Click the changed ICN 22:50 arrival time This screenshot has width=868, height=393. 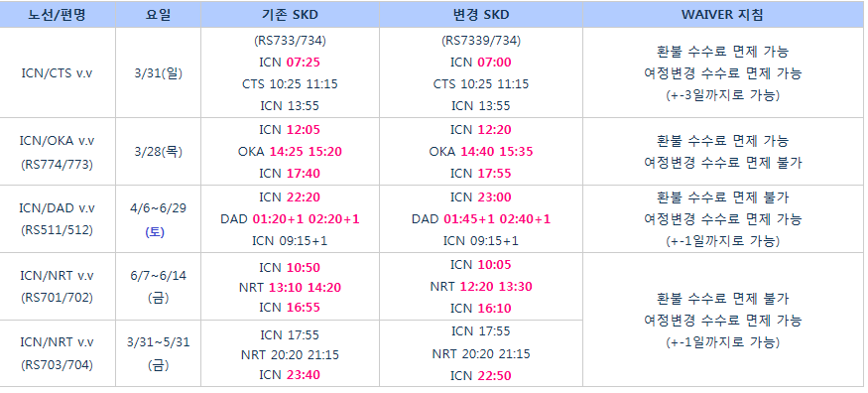tap(481, 376)
